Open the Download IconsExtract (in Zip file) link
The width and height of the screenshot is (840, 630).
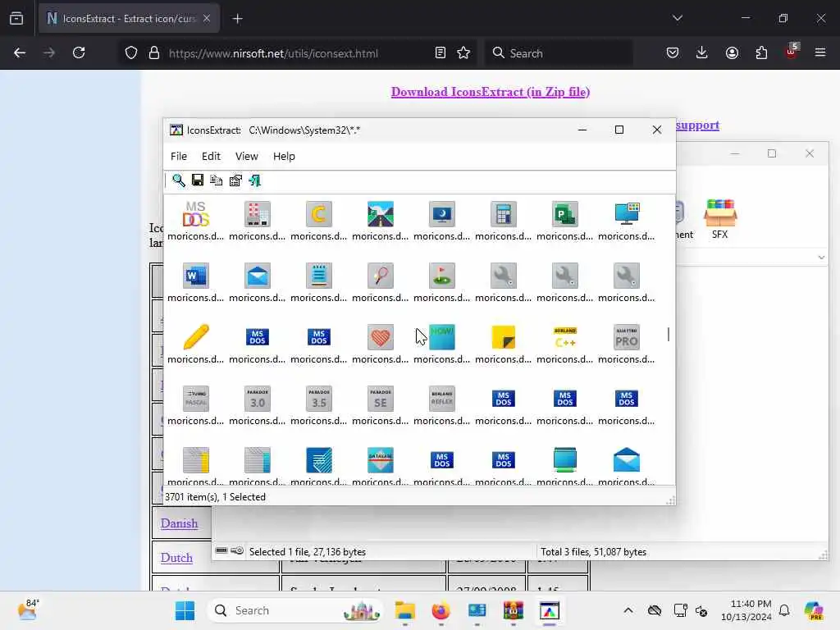pos(491,92)
